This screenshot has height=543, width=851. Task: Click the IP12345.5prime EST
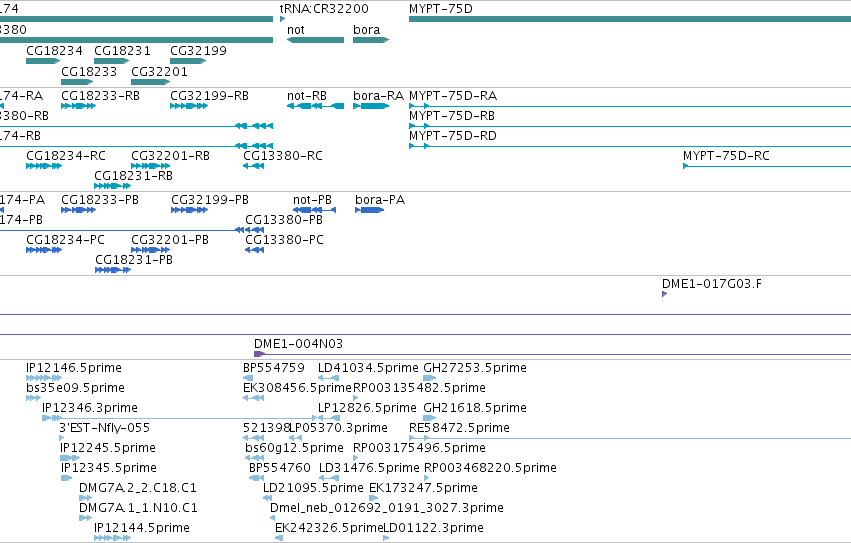[66, 478]
